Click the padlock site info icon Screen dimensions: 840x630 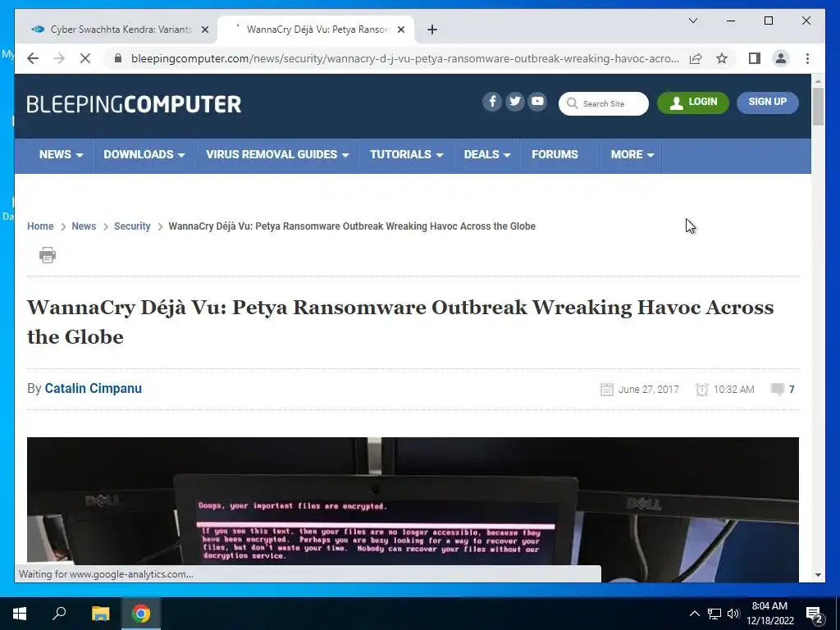tap(118, 58)
